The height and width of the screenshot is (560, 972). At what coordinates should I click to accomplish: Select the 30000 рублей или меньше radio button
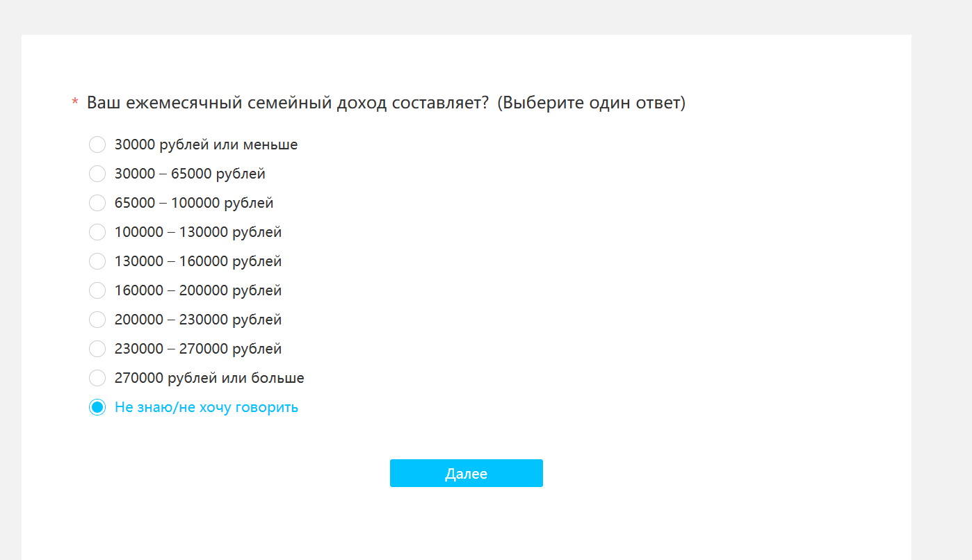tap(97, 145)
